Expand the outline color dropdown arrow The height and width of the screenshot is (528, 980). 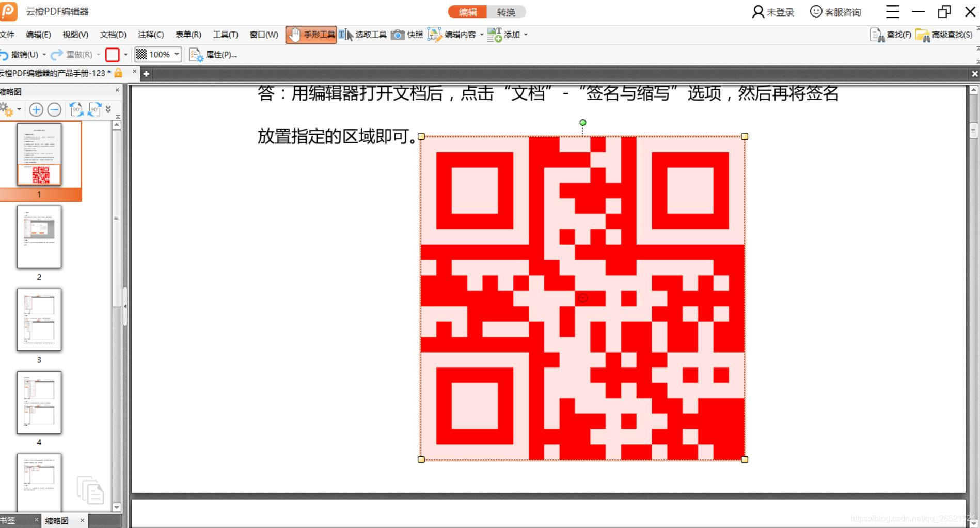125,54
